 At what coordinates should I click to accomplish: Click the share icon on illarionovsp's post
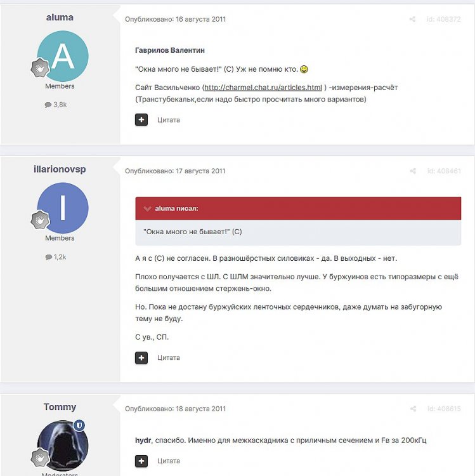tap(412, 171)
